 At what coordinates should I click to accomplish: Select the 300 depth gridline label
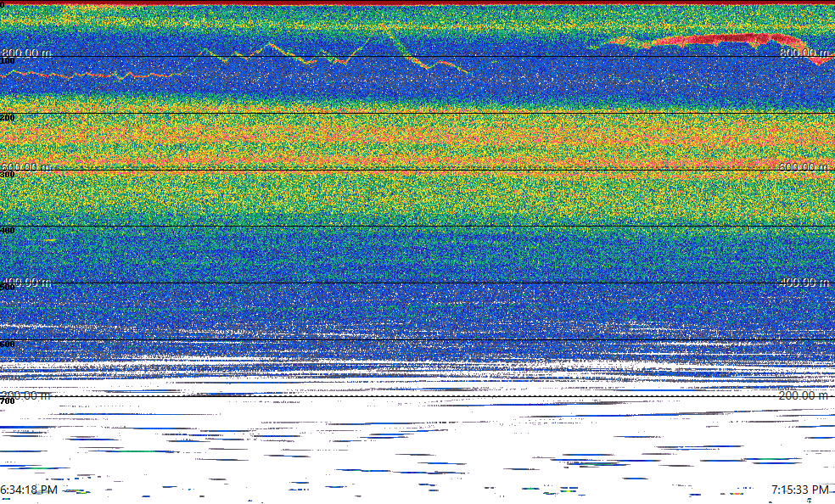[x=8, y=174]
